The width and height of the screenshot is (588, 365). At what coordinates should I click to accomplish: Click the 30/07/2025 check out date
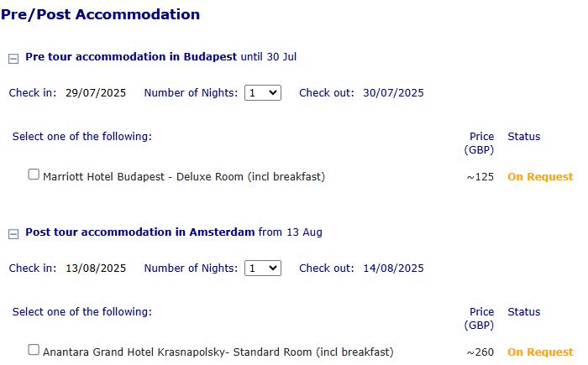tap(393, 93)
